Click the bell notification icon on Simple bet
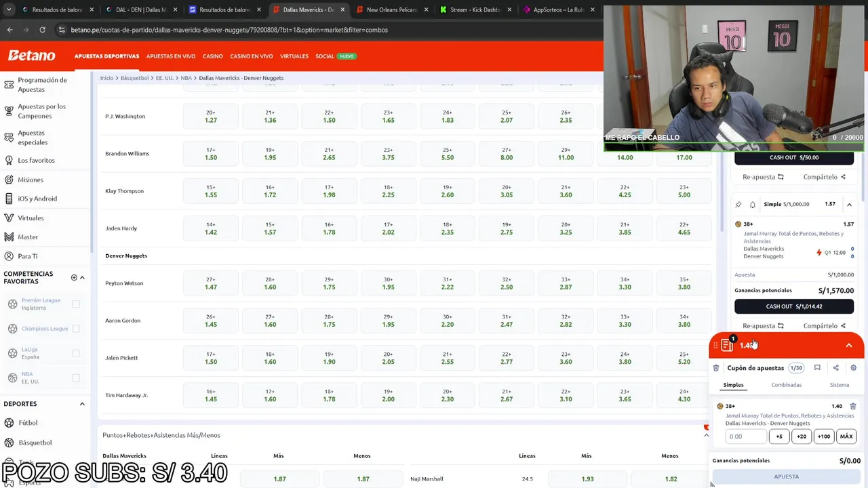This screenshot has width=868, height=488. pyautogui.click(x=752, y=204)
